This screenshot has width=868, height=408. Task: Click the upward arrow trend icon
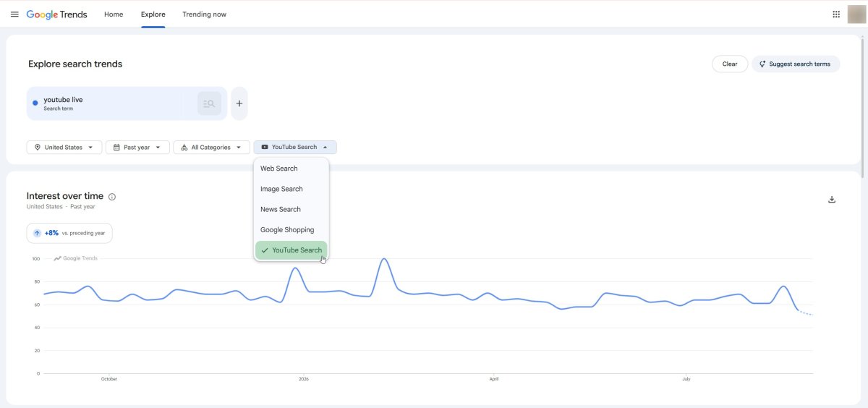37,233
